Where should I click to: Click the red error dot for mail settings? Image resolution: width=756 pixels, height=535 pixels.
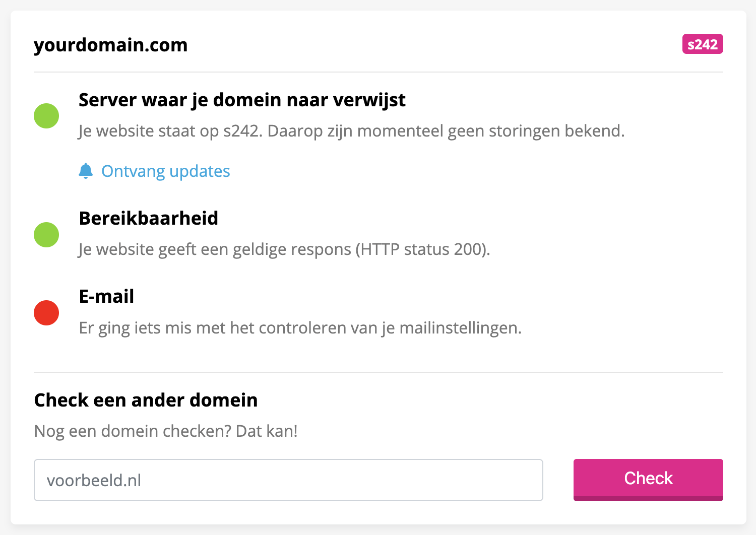46,312
